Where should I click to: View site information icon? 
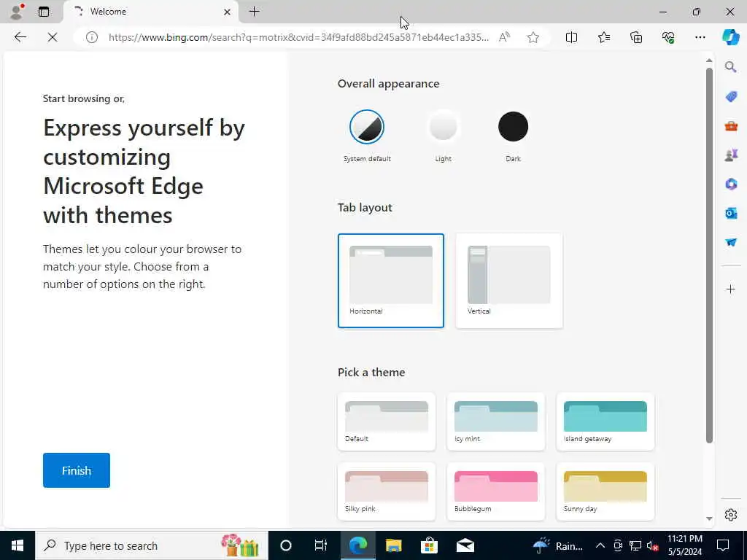click(91, 37)
